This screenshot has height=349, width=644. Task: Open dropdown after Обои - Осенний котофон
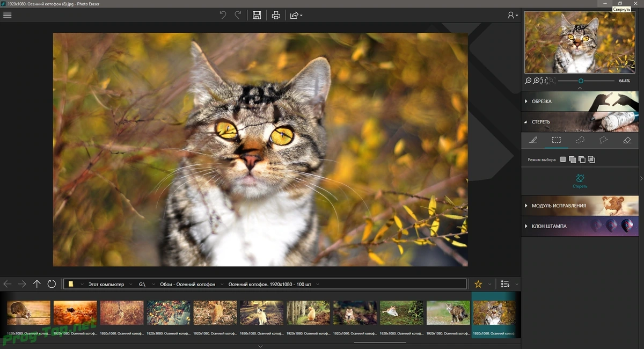coord(222,284)
